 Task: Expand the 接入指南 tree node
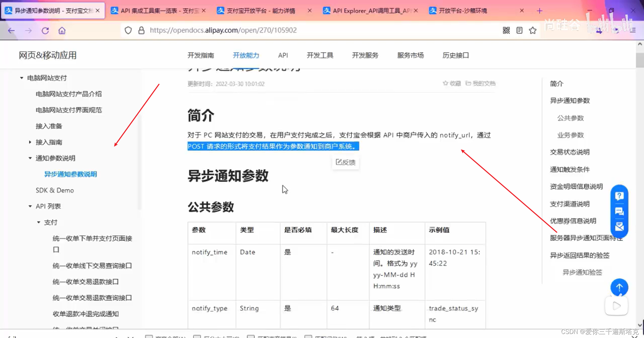(30, 142)
